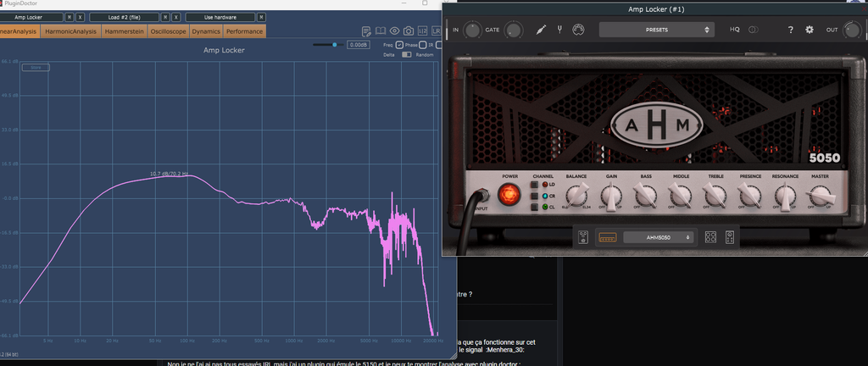Select the CL channel button

pyautogui.click(x=535, y=208)
